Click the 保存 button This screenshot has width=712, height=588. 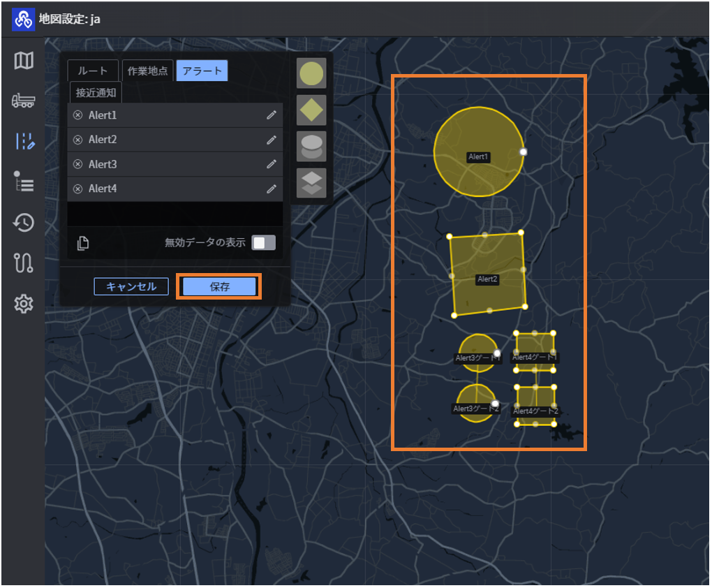(x=219, y=287)
